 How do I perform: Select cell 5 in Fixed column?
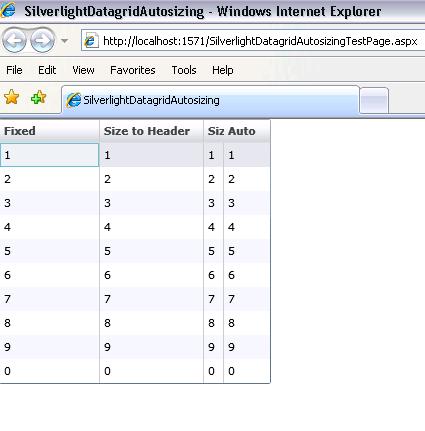click(x=49, y=251)
